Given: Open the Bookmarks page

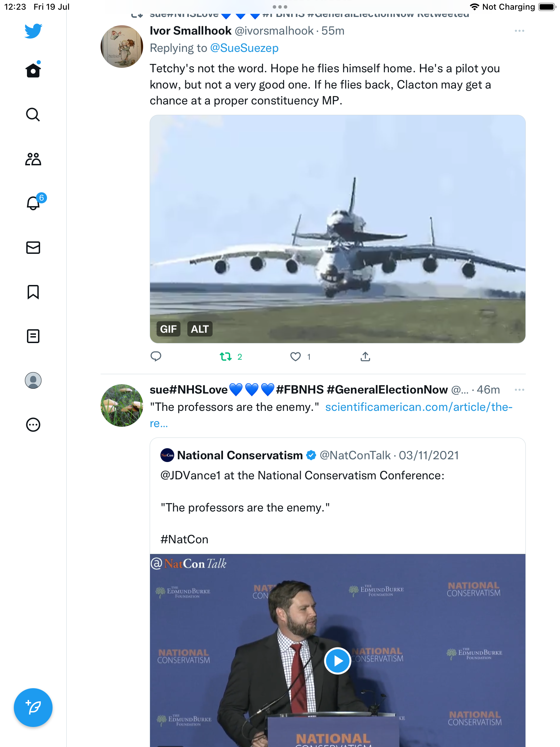Looking at the screenshot, I should click(x=33, y=292).
